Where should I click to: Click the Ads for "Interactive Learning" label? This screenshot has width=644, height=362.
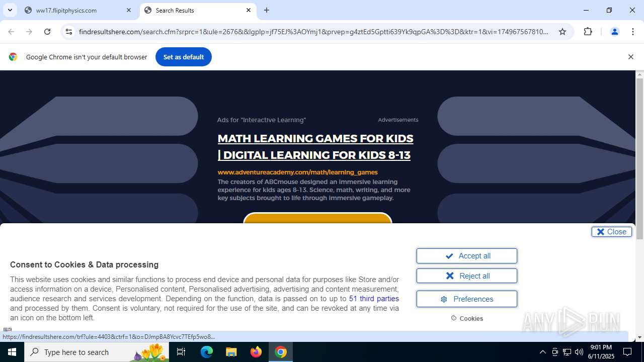click(261, 120)
